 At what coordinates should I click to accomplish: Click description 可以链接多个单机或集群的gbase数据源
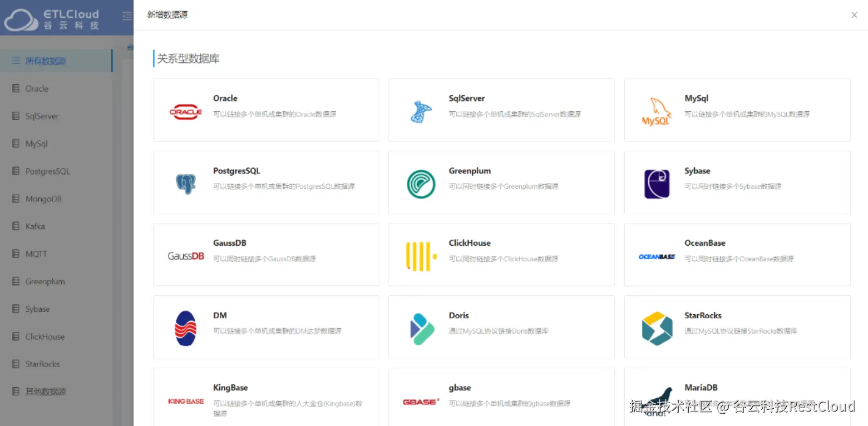510,403
